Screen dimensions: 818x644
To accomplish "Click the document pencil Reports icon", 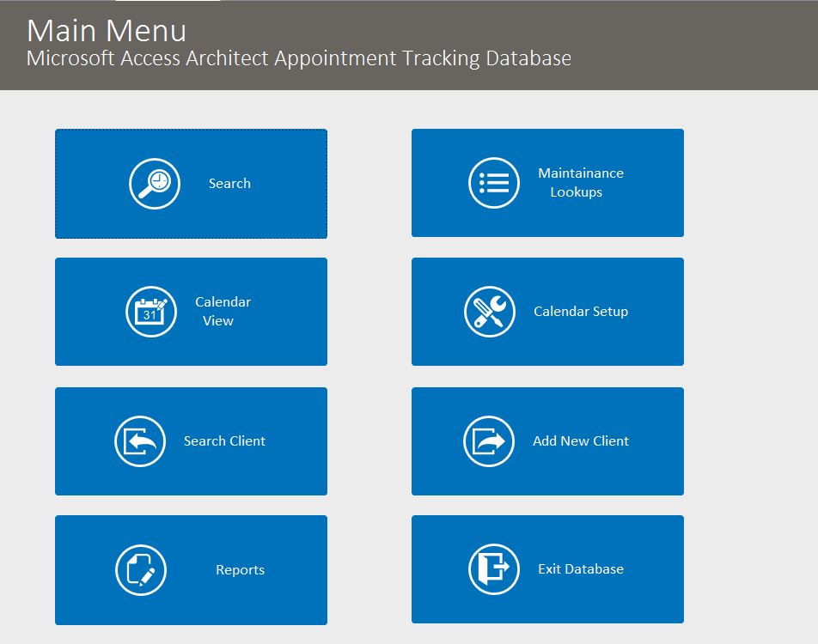I will [x=141, y=570].
